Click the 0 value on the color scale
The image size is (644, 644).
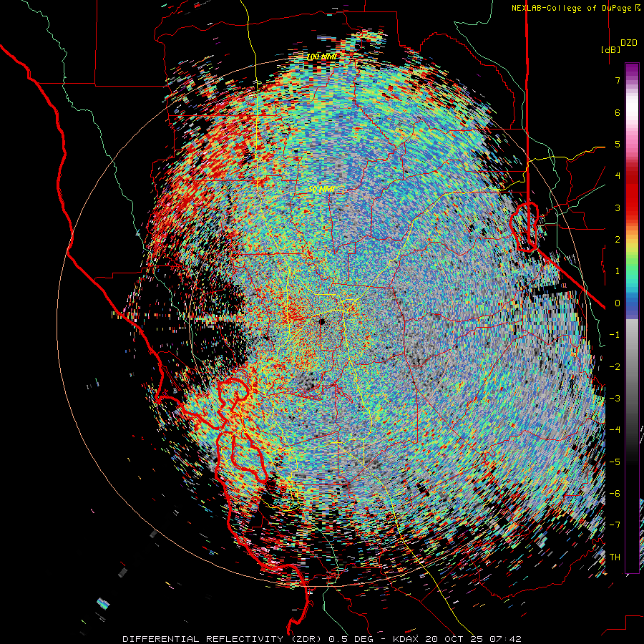[618, 303]
